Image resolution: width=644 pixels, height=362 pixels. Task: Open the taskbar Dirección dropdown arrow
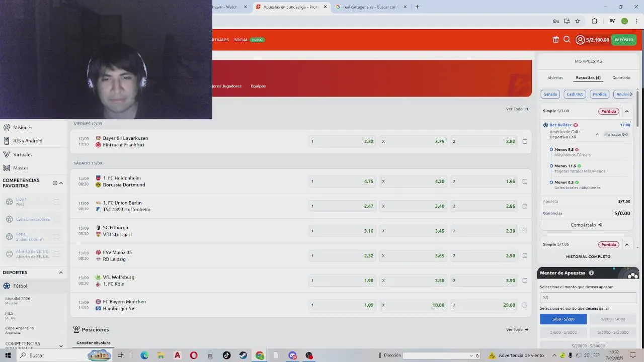pos(471,355)
